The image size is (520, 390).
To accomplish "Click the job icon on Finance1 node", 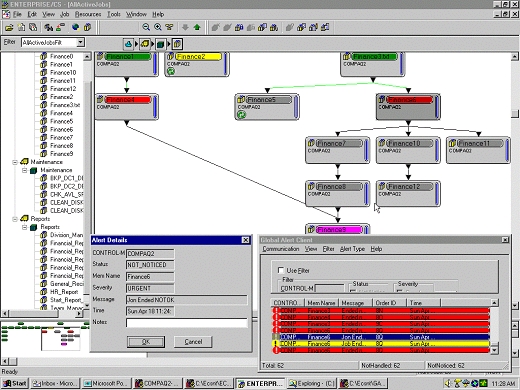I will (x=100, y=56).
